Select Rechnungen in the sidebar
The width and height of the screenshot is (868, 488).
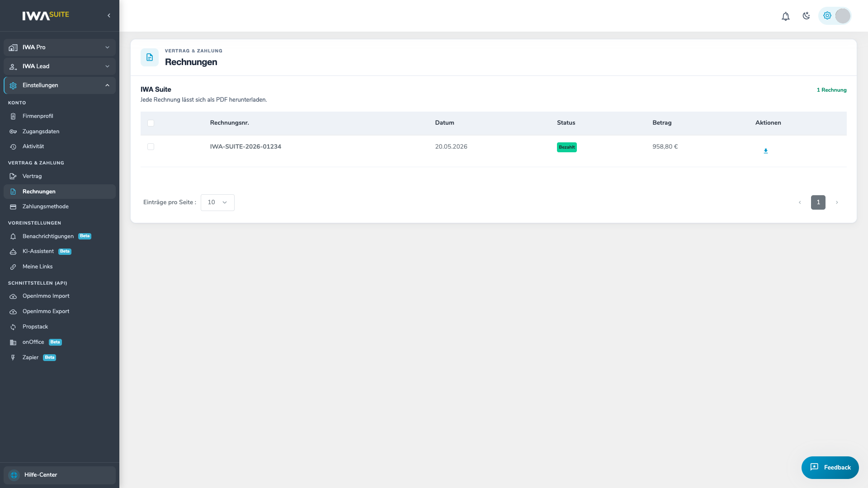point(60,192)
